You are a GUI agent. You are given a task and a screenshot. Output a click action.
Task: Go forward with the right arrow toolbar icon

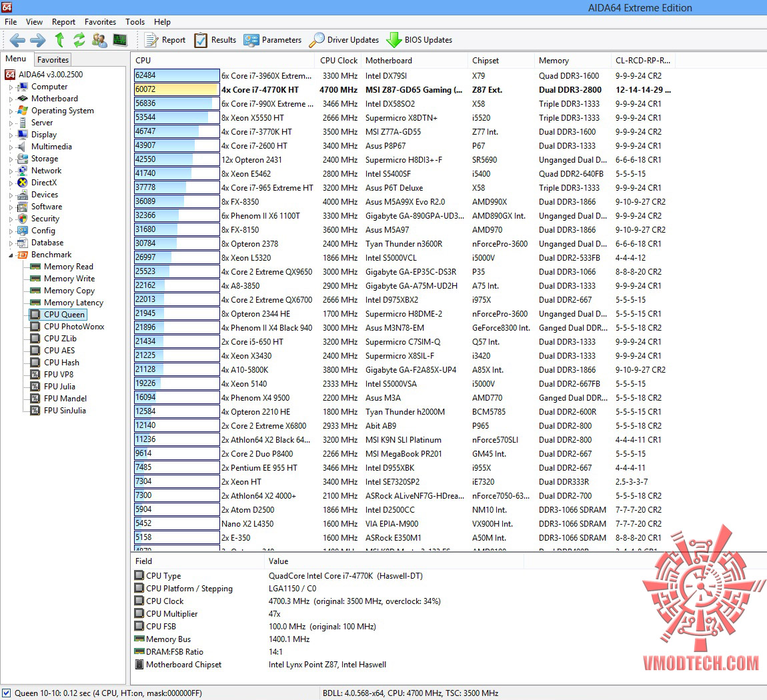point(37,40)
